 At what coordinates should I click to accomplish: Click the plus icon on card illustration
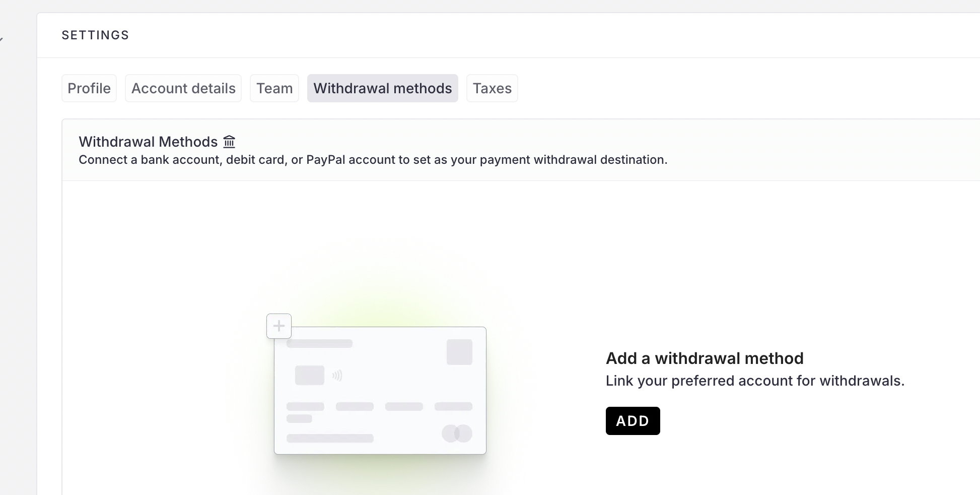click(x=279, y=326)
